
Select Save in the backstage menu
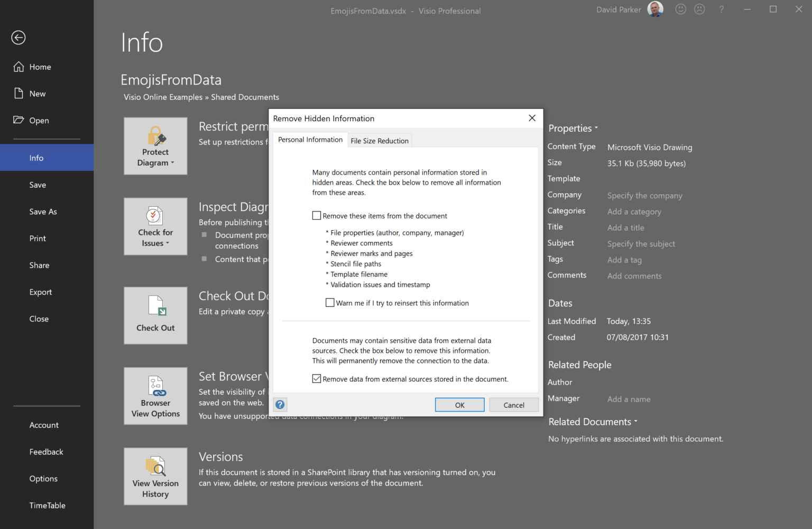(x=47, y=185)
